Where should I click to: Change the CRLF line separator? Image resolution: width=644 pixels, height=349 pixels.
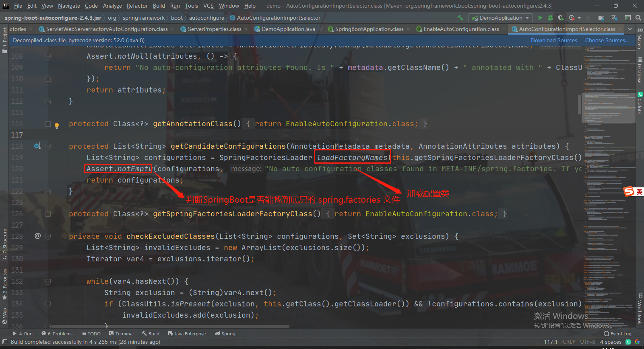569,342
